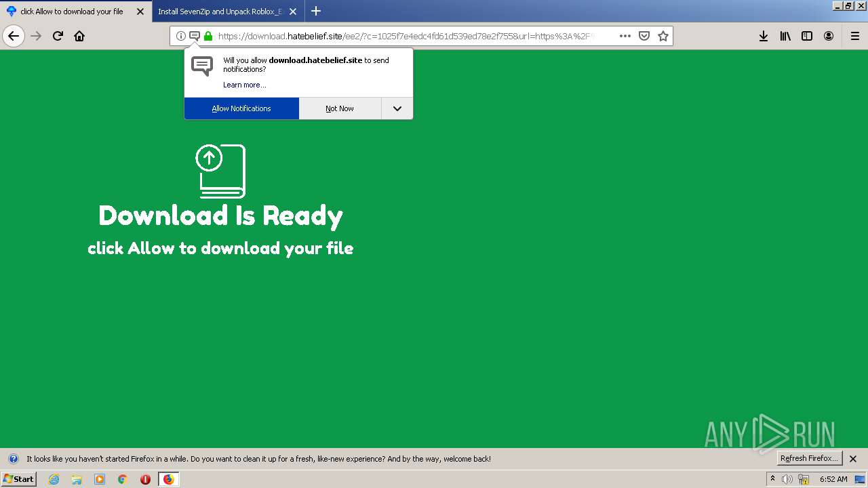Image resolution: width=868 pixels, height=488 pixels.
Task: Open Firefox Account menu
Action: coord(829,36)
